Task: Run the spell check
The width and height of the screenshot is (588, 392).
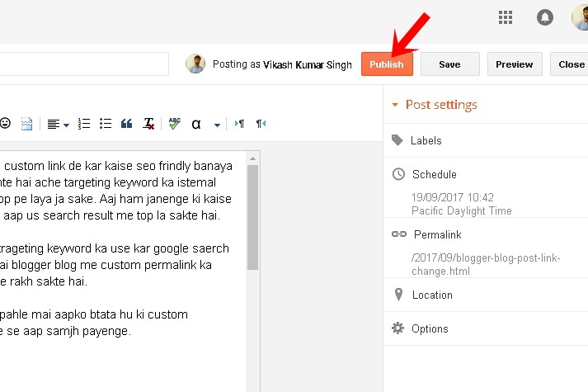Action: [x=174, y=124]
